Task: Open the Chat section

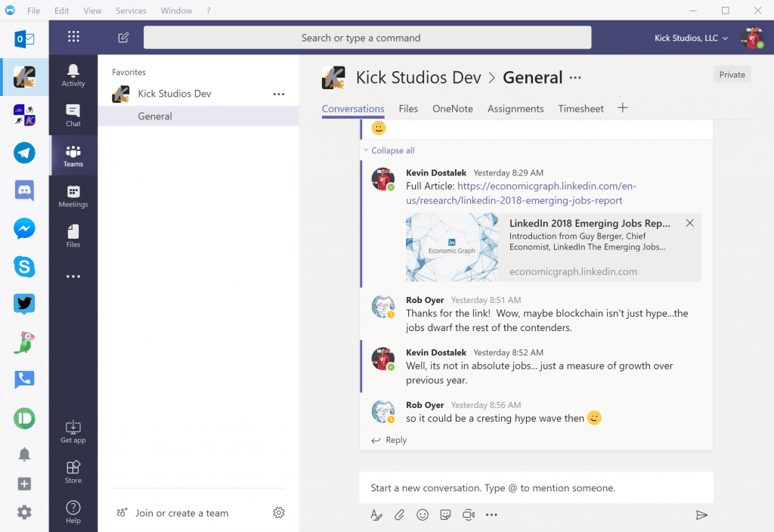Action: coord(73,115)
